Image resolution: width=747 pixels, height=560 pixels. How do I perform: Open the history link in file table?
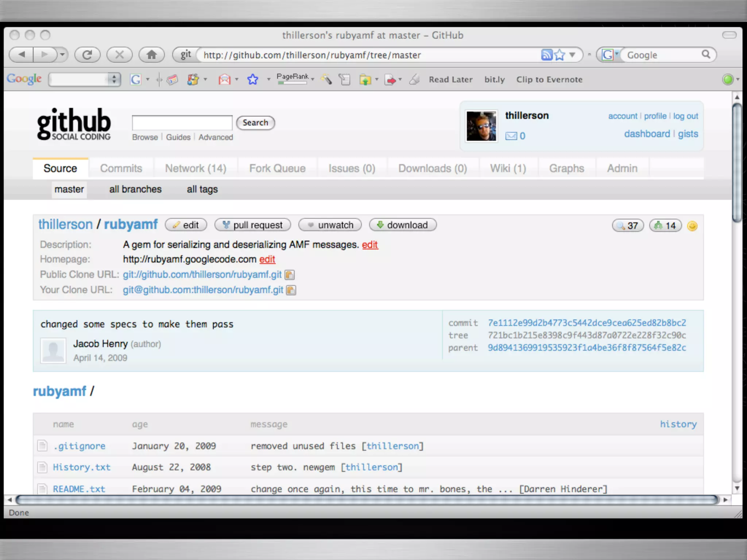tap(678, 424)
